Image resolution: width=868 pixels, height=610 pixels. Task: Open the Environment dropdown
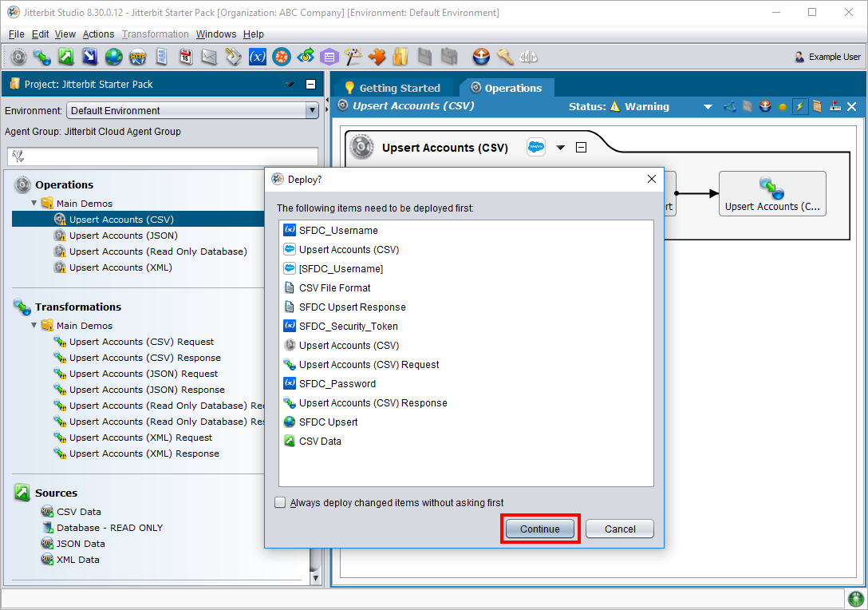[312, 111]
